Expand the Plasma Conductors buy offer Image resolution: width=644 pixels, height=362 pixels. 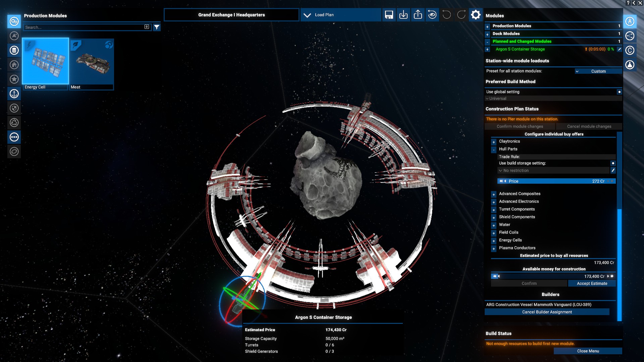click(494, 248)
